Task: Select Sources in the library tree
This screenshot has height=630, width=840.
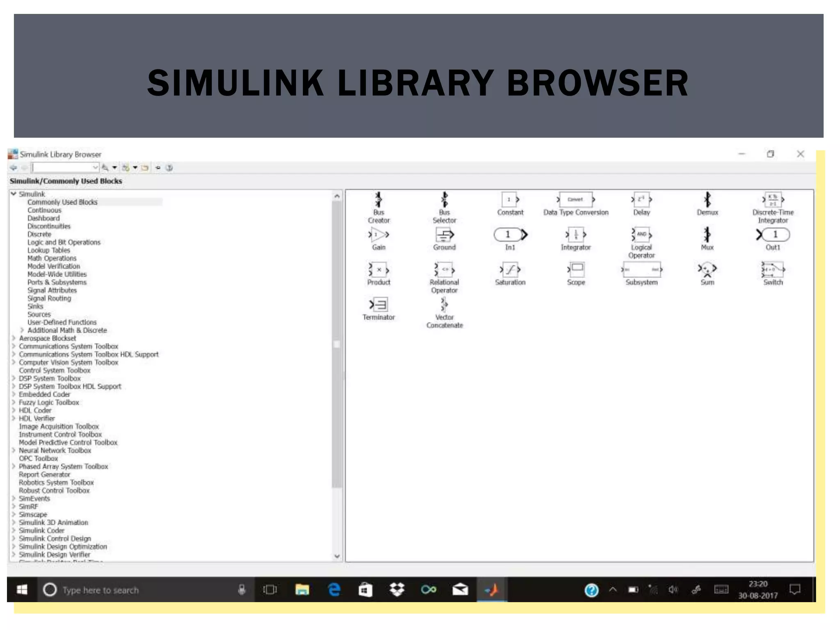Action: click(39, 315)
